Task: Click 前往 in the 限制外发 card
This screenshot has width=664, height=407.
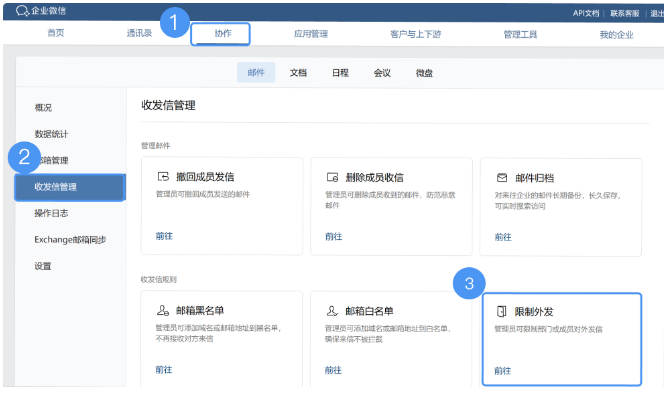Action: [x=503, y=370]
